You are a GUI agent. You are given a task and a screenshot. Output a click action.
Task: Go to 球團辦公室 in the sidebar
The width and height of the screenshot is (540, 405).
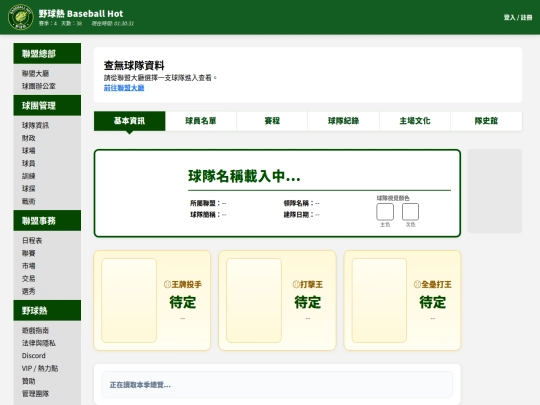click(39, 86)
